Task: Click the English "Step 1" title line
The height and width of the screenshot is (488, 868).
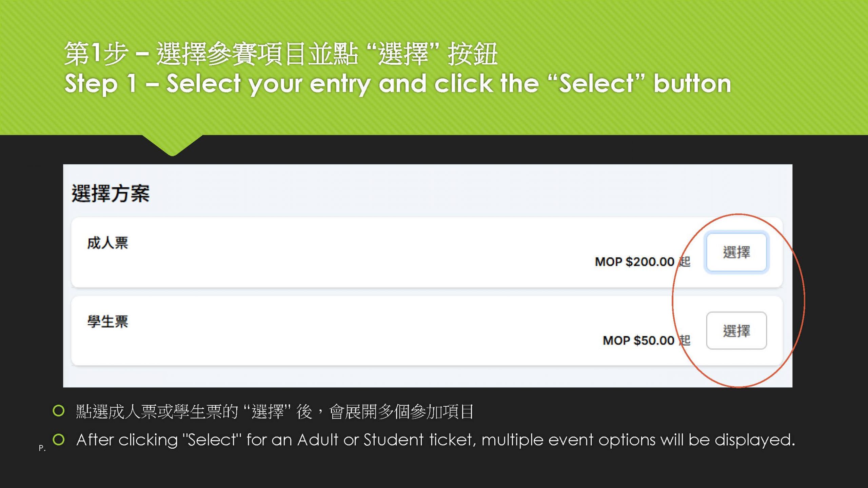Action: tap(397, 84)
